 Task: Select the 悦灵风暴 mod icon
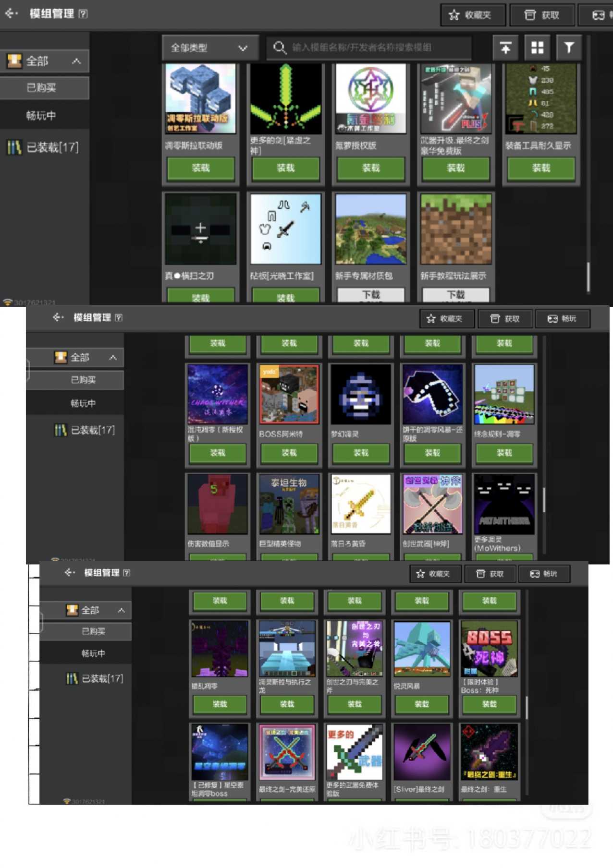(x=422, y=649)
